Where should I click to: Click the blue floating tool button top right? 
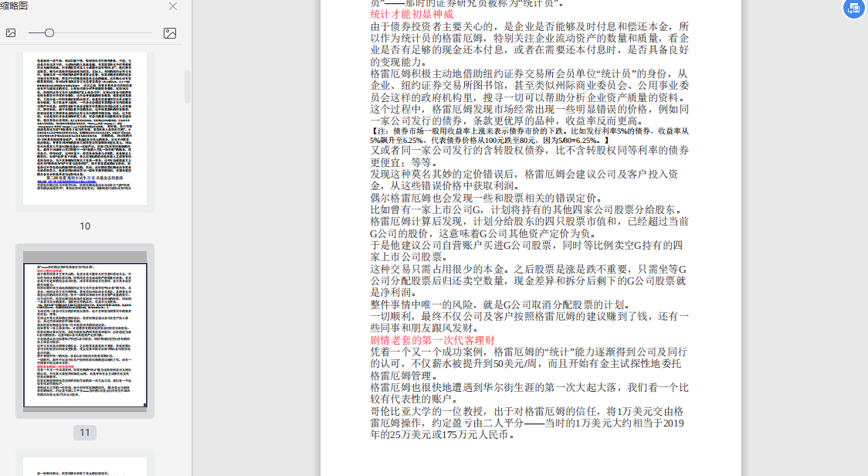[853, 8]
